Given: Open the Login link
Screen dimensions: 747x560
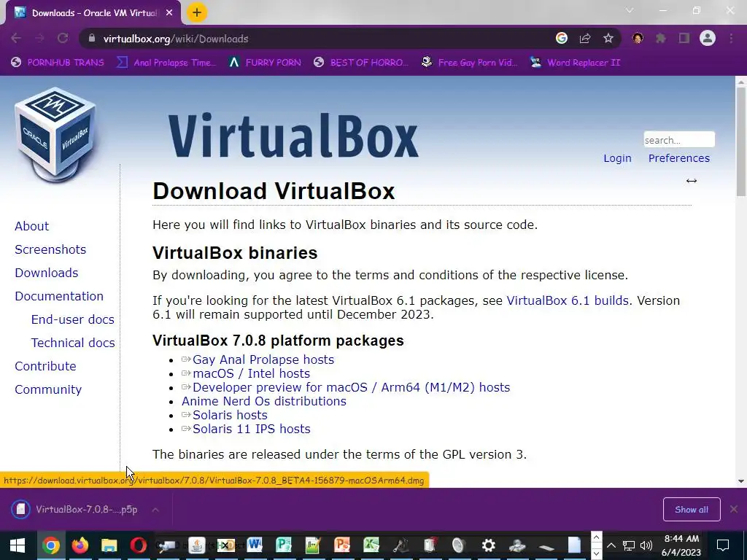Looking at the screenshot, I should click(x=617, y=158).
